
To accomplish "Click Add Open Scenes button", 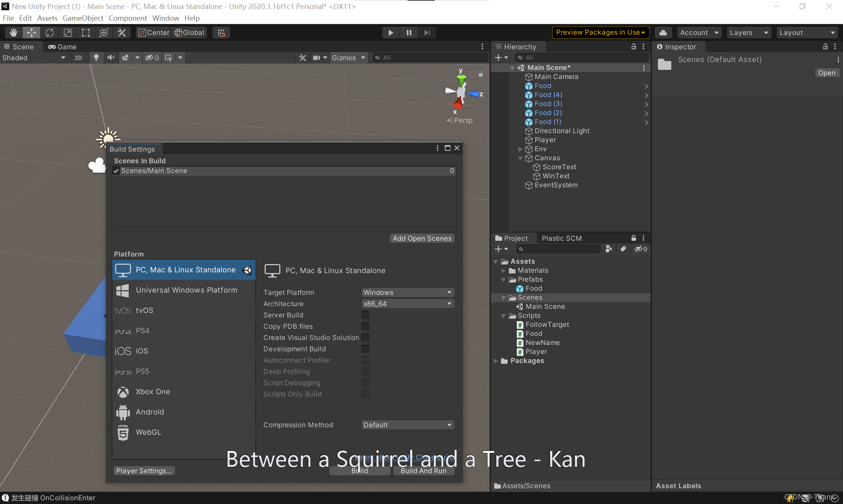I will point(422,238).
